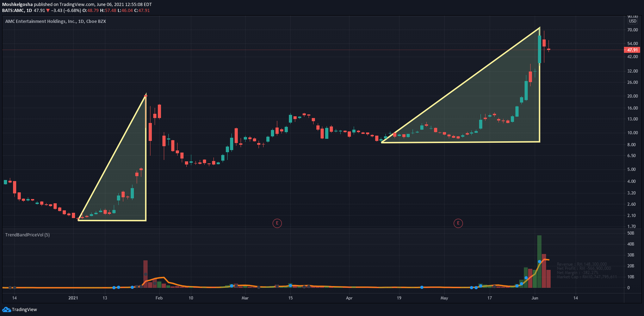Select the USD currency label
The image size is (644, 316).
[633, 21]
